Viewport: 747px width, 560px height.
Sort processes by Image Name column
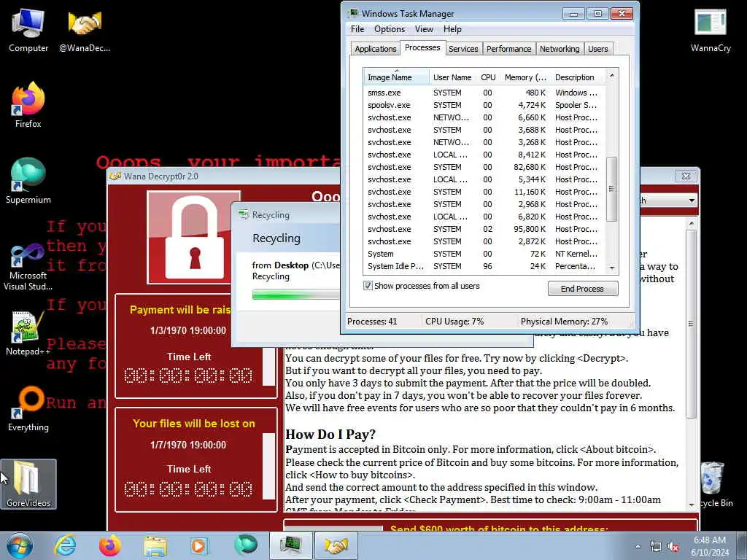point(396,77)
